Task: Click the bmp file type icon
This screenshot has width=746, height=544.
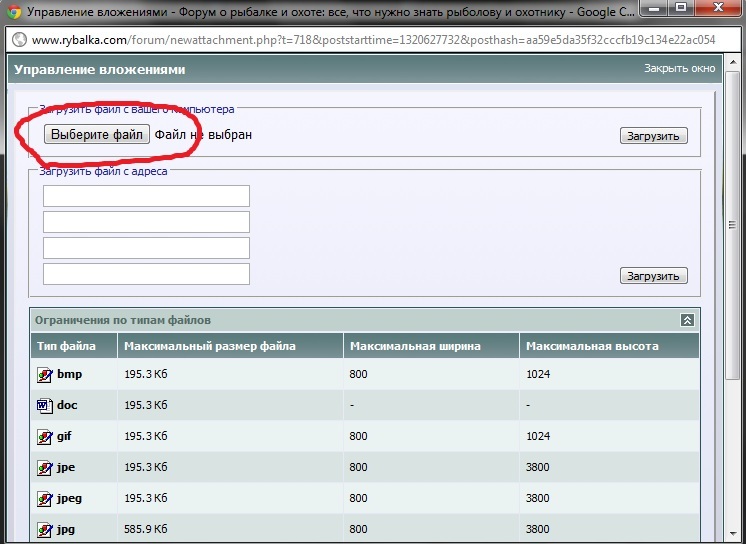Action: [x=44, y=375]
